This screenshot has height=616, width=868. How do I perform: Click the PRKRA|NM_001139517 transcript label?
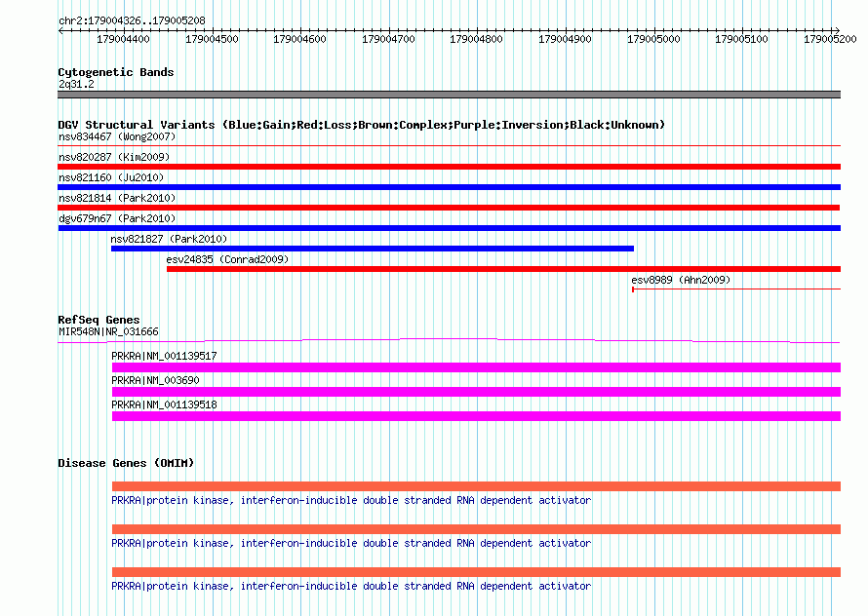(165, 357)
